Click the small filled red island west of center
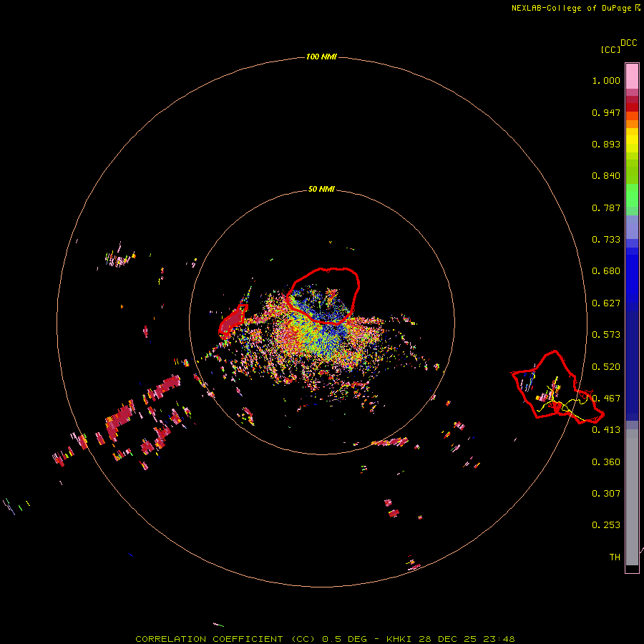The image size is (644, 644). [233, 321]
